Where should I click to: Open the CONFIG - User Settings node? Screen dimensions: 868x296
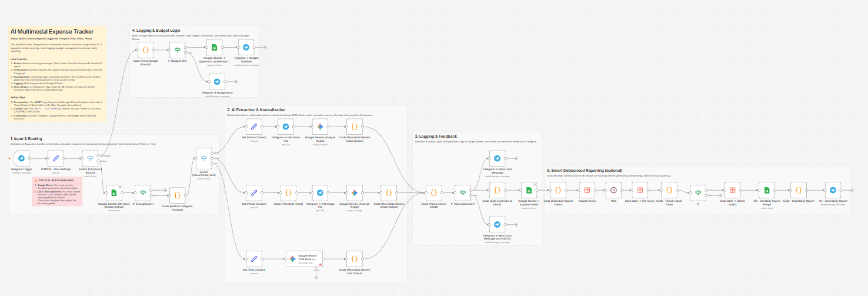click(55, 158)
